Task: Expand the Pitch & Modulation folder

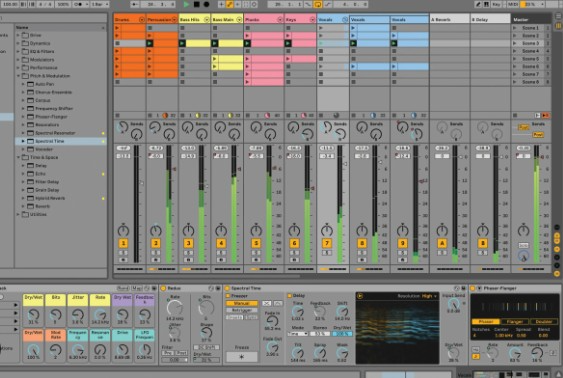Action: [18, 76]
